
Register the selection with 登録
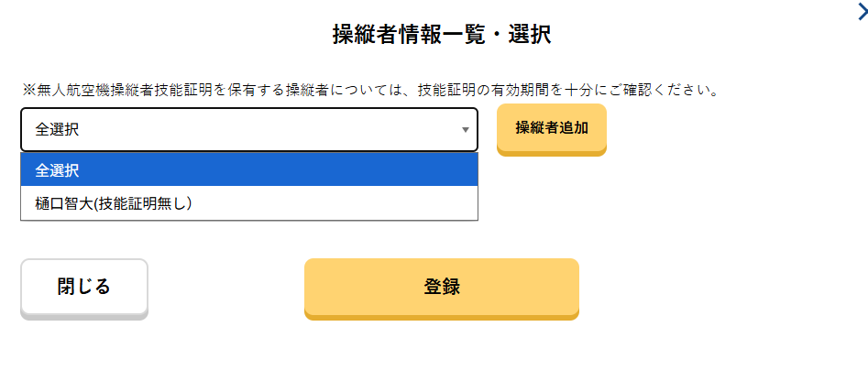click(441, 287)
